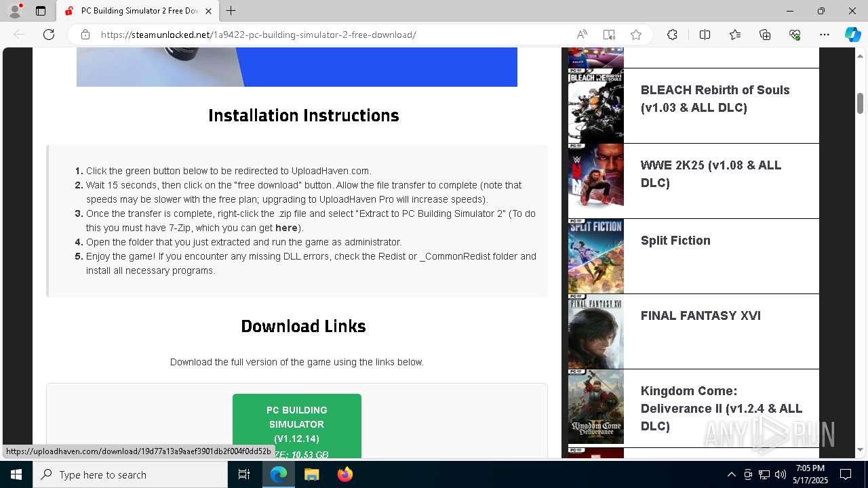Open BLEACH Rebirth of Souls link
868x488 pixels.
click(715, 99)
